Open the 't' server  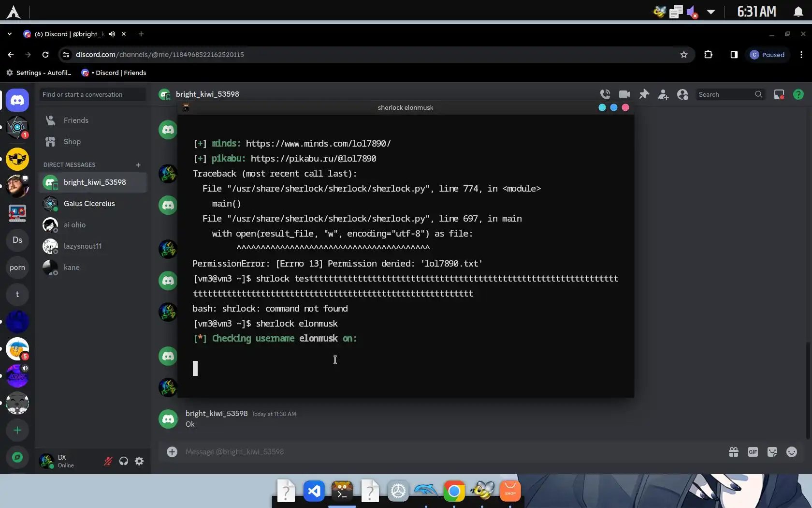coord(17,295)
